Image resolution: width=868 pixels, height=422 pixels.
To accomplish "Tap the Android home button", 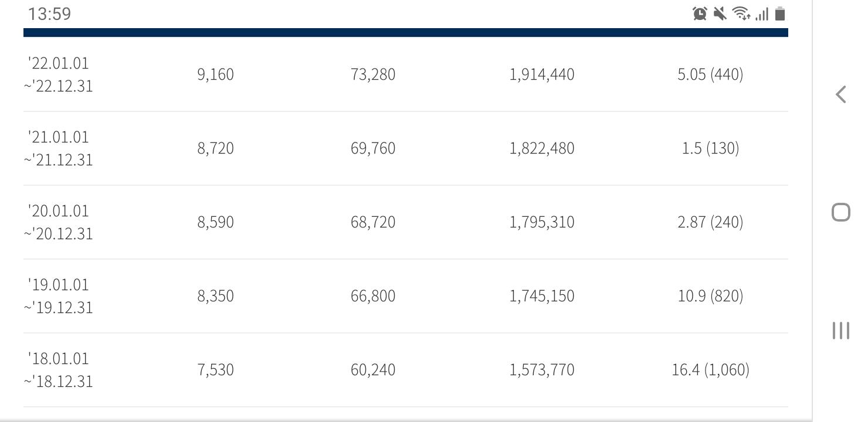I will (841, 212).
